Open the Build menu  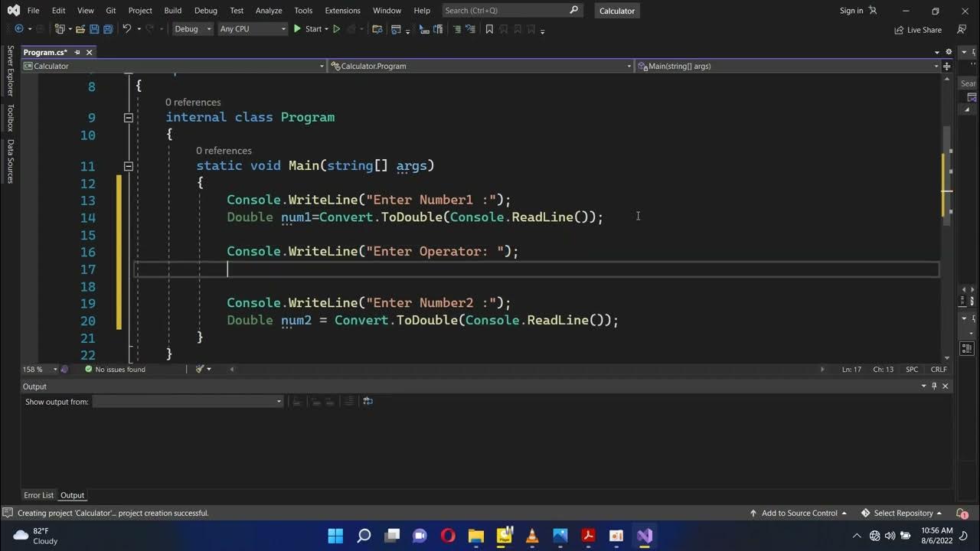(173, 11)
